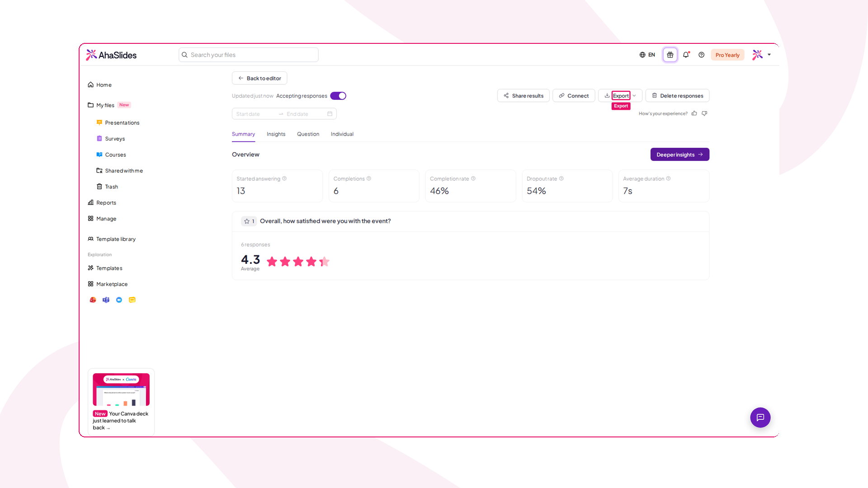Show info for Average duration metric
The height and width of the screenshot is (488, 868).
(669, 178)
